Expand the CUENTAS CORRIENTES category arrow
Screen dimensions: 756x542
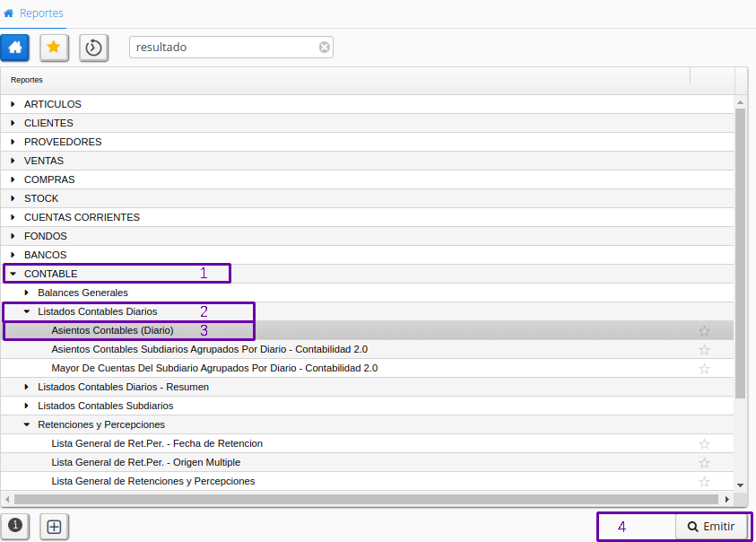click(13, 216)
